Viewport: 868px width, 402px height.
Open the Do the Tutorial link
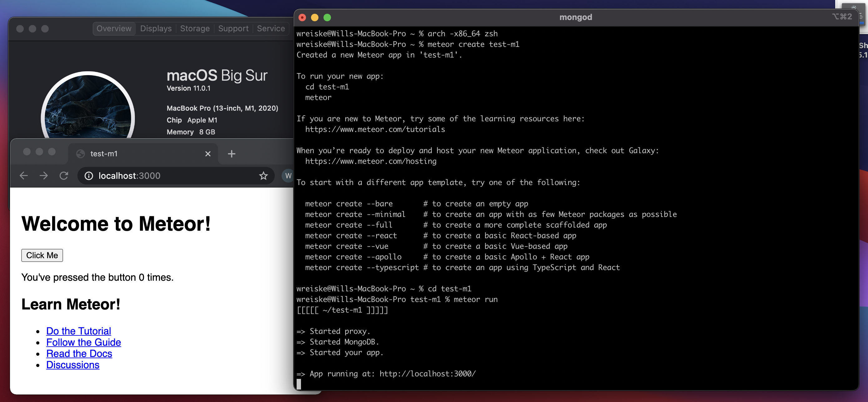coord(78,331)
